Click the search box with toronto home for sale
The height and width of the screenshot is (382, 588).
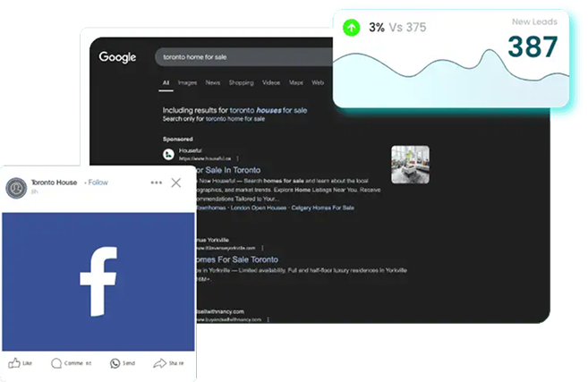click(x=244, y=57)
